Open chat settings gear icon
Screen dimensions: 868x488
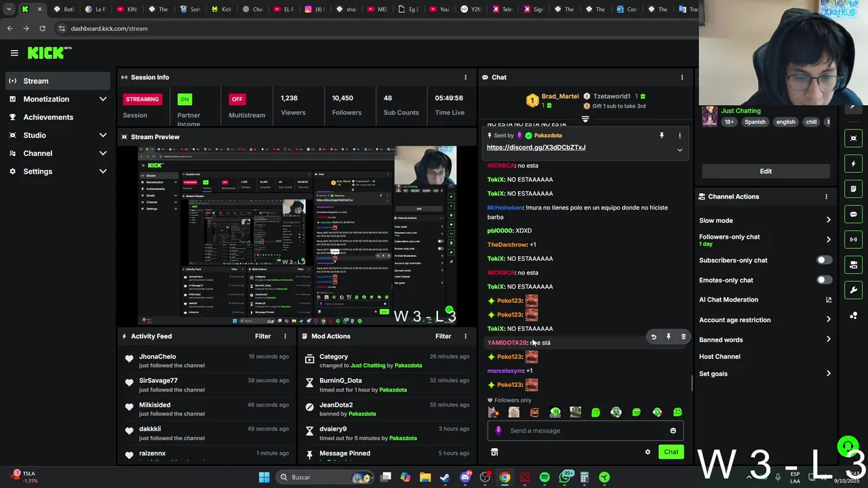pos(648,452)
